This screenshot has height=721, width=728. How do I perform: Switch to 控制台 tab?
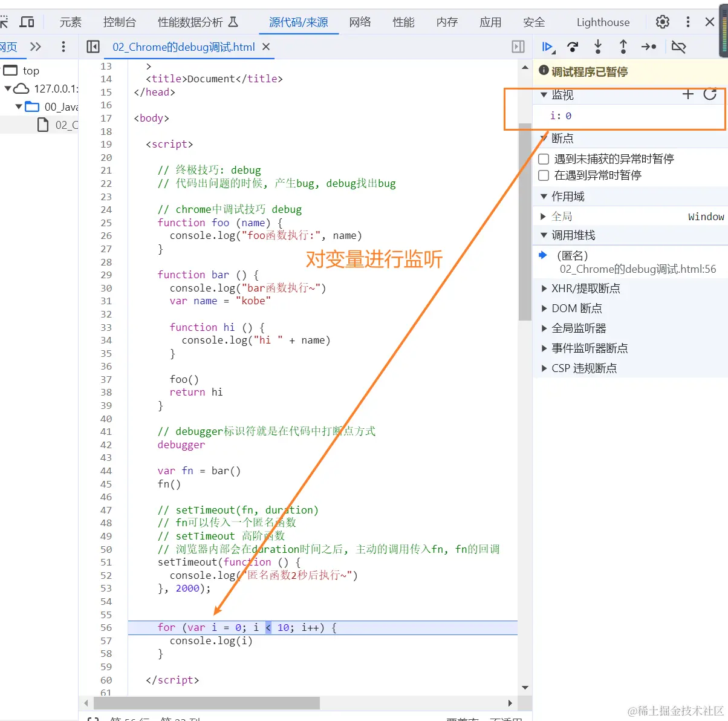tap(120, 22)
